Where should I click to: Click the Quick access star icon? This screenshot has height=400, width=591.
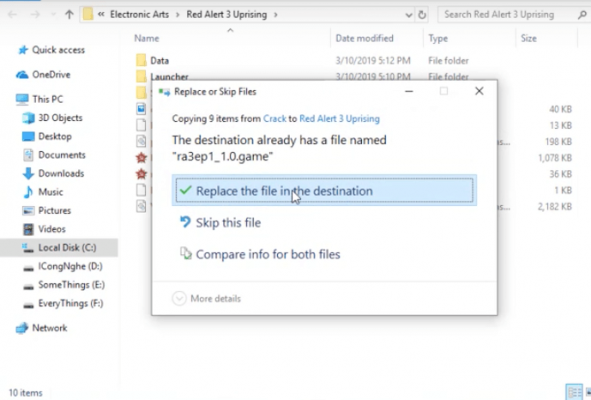pos(23,50)
